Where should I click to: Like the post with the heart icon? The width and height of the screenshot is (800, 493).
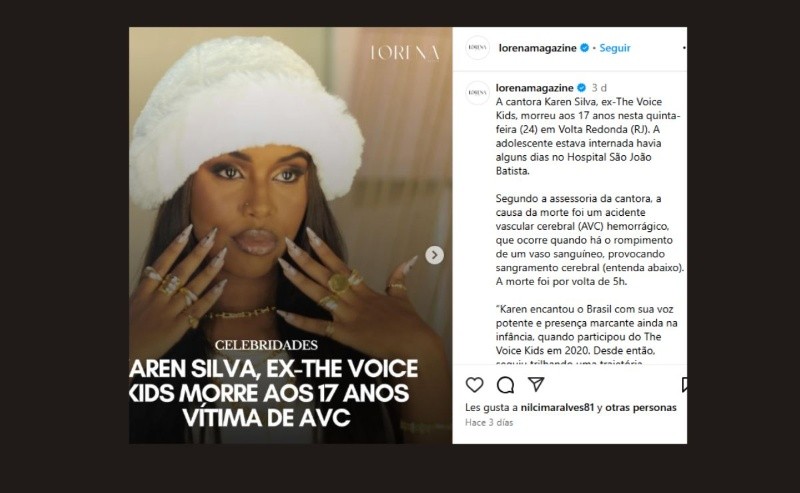(474, 385)
